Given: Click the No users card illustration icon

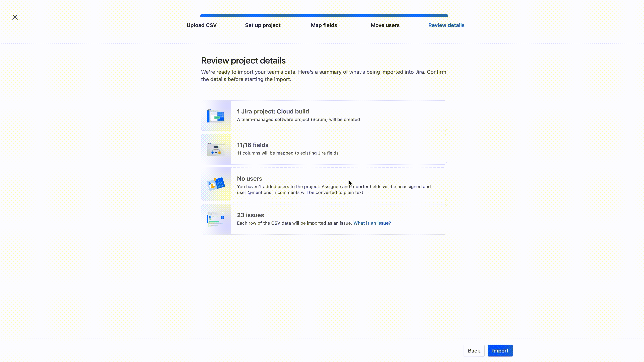Looking at the screenshot, I should point(216,184).
